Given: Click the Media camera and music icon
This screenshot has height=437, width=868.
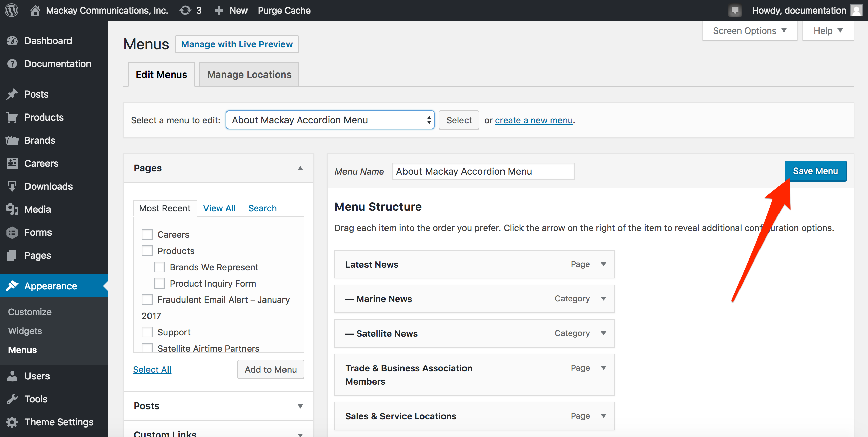Looking at the screenshot, I should (x=12, y=209).
